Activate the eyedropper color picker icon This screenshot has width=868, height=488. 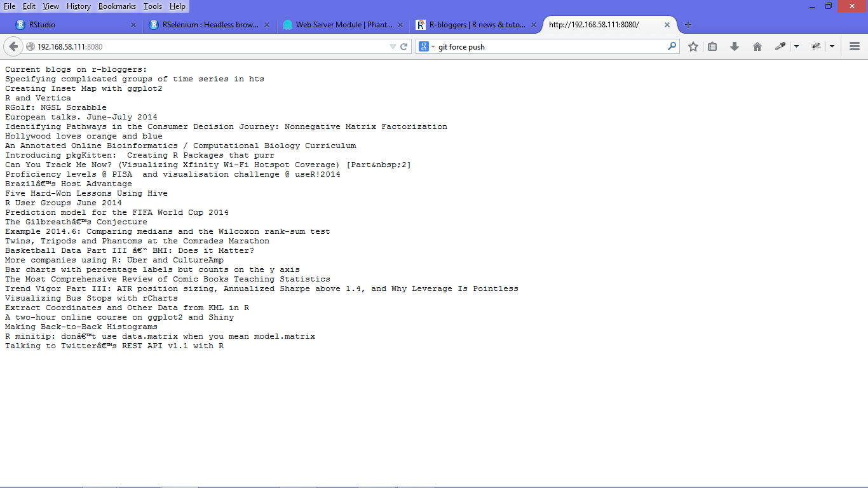tap(780, 46)
